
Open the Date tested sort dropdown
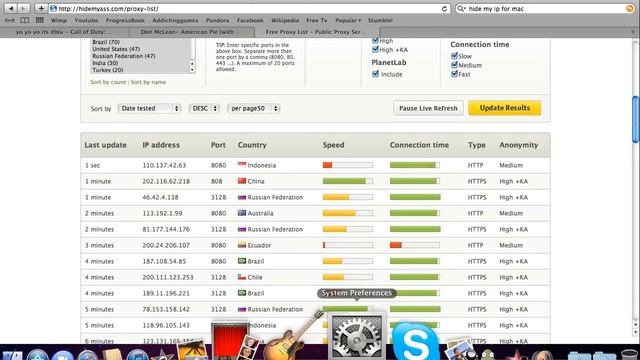(x=149, y=108)
